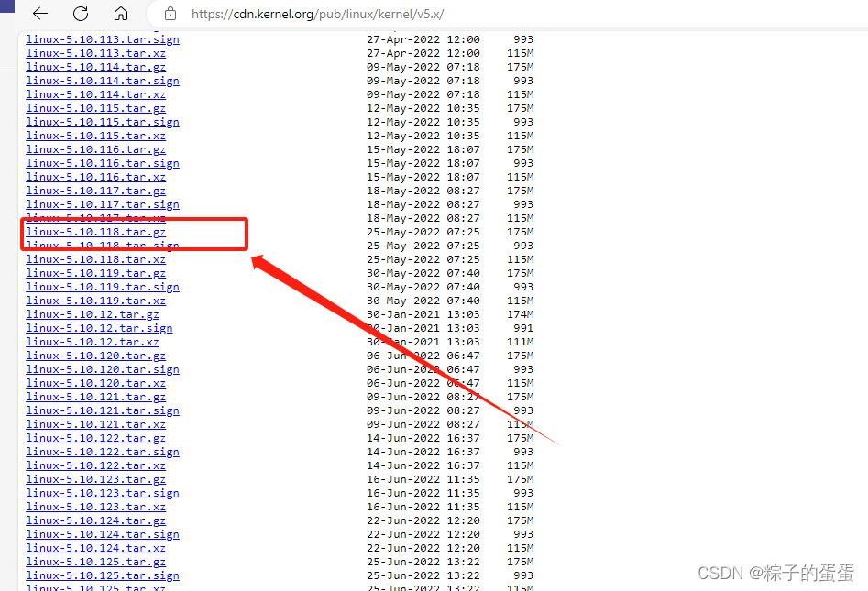Open the linux-5.10.12.tar.gz link
This screenshot has width=868, height=591.
(x=92, y=313)
